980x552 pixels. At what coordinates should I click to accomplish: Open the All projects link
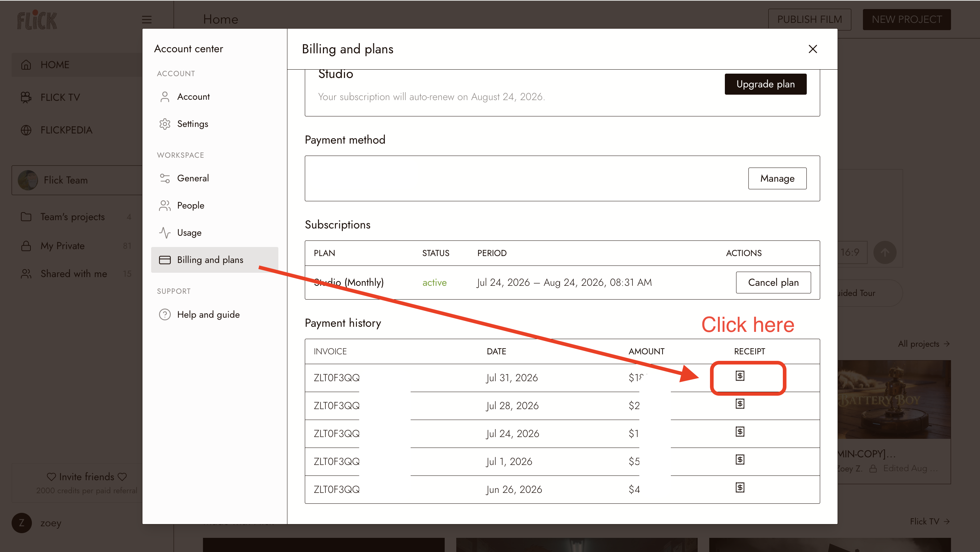point(924,344)
